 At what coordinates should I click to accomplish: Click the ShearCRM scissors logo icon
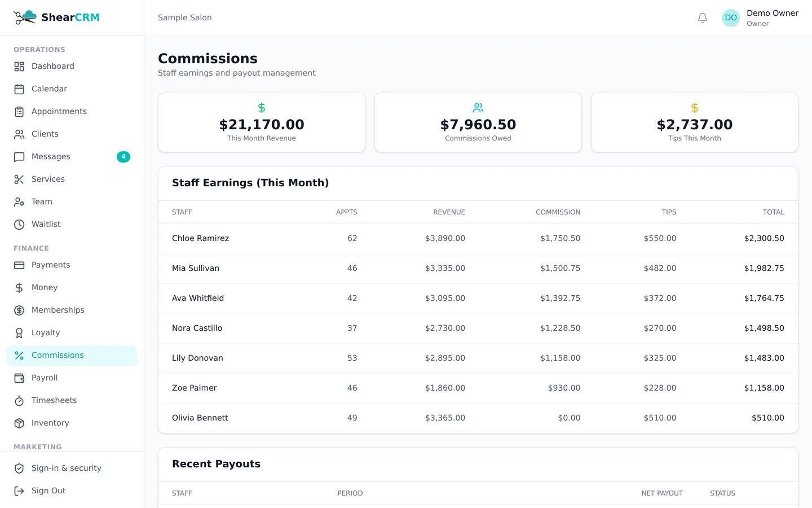point(25,17)
